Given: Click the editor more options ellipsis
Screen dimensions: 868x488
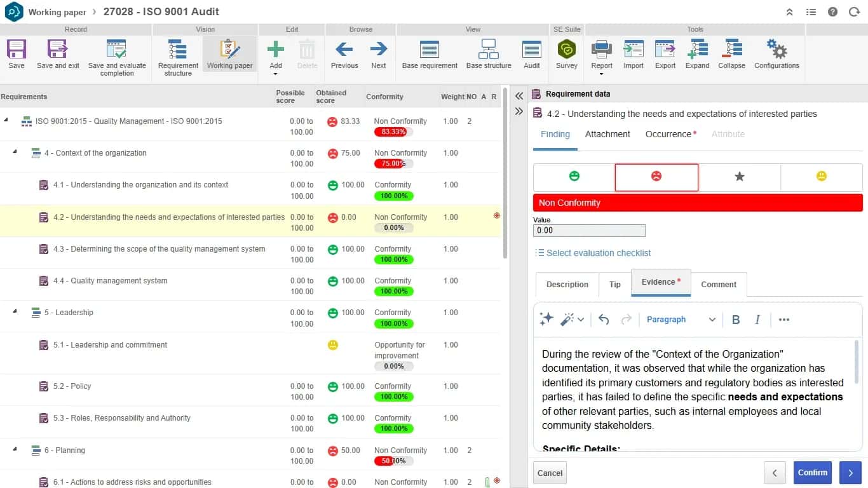Looking at the screenshot, I should click(x=784, y=320).
